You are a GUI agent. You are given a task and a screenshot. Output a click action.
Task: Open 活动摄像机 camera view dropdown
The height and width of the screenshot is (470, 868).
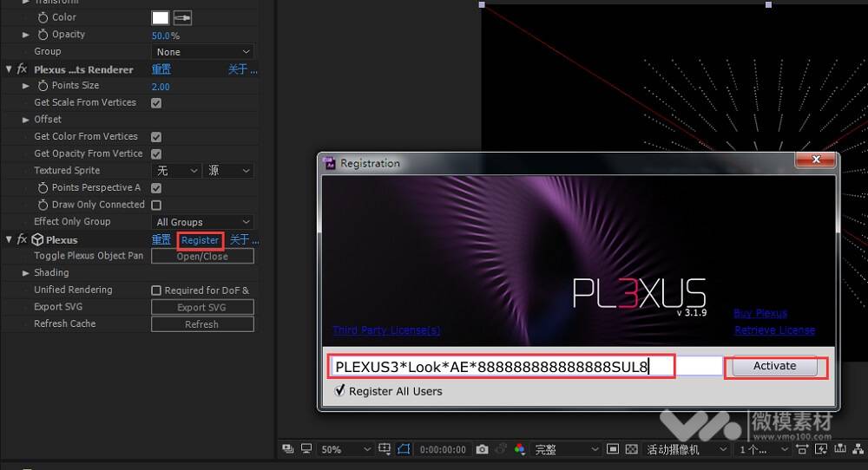coord(687,449)
